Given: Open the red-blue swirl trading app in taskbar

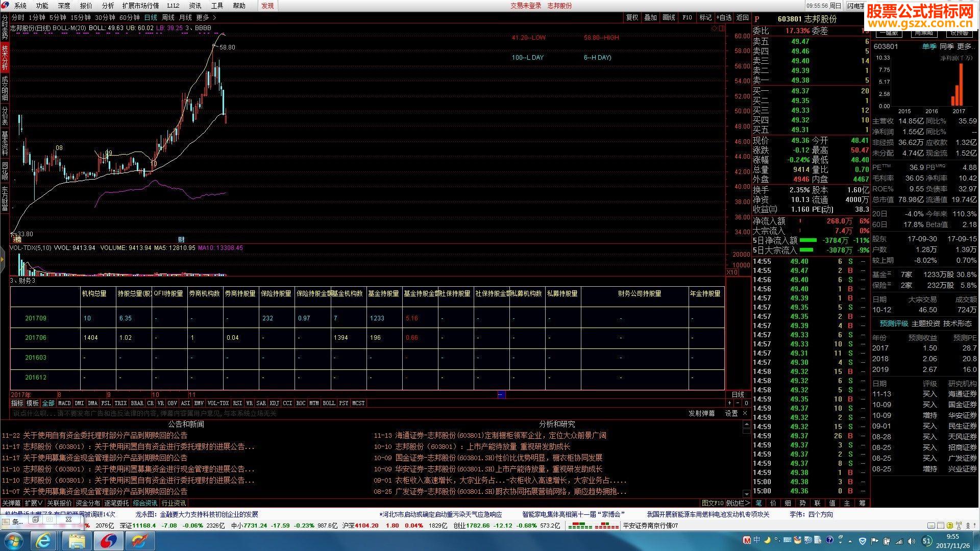Looking at the screenshot, I should 109,541.
